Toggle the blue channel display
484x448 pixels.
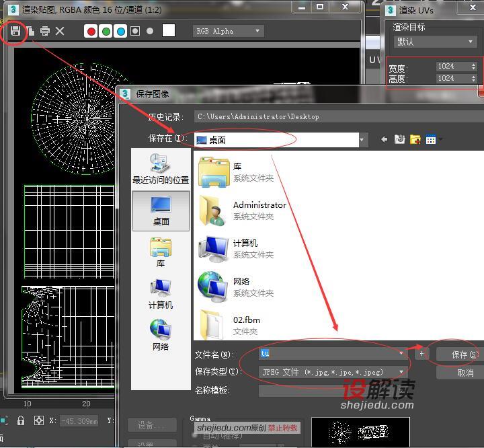tap(120, 31)
